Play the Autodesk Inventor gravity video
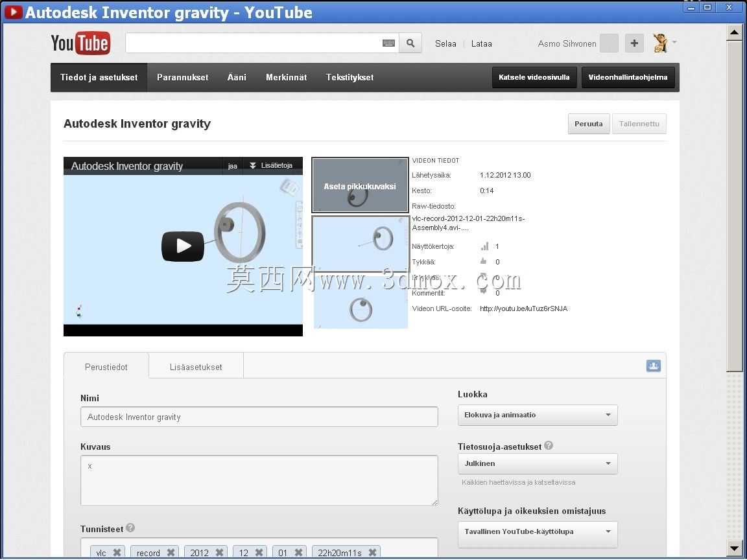The image size is (747, 560). click(x=183, y=246)
